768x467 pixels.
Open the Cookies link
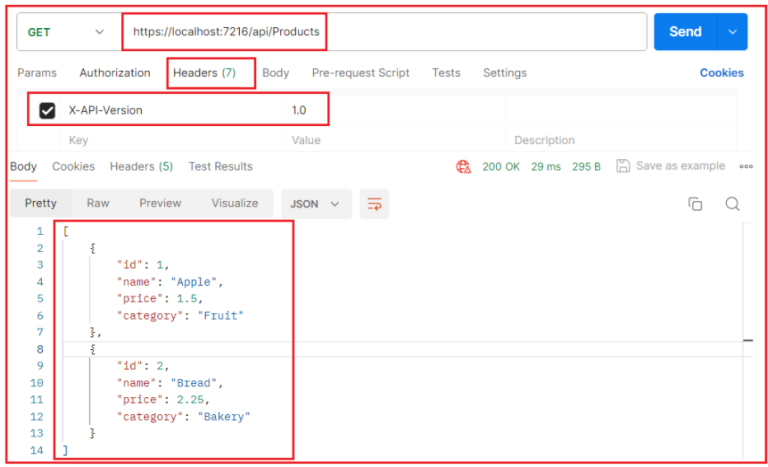pyautogui.click(x=721, y=73)
